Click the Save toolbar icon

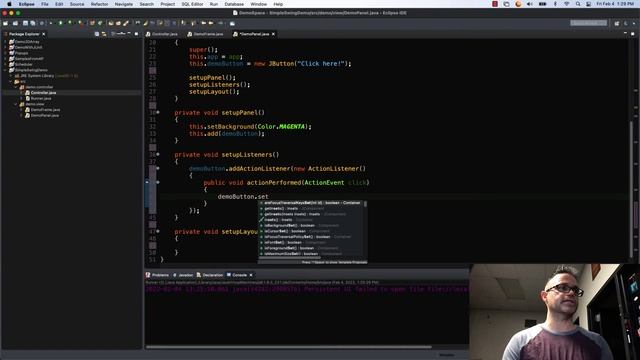click(x=25, y=23)
